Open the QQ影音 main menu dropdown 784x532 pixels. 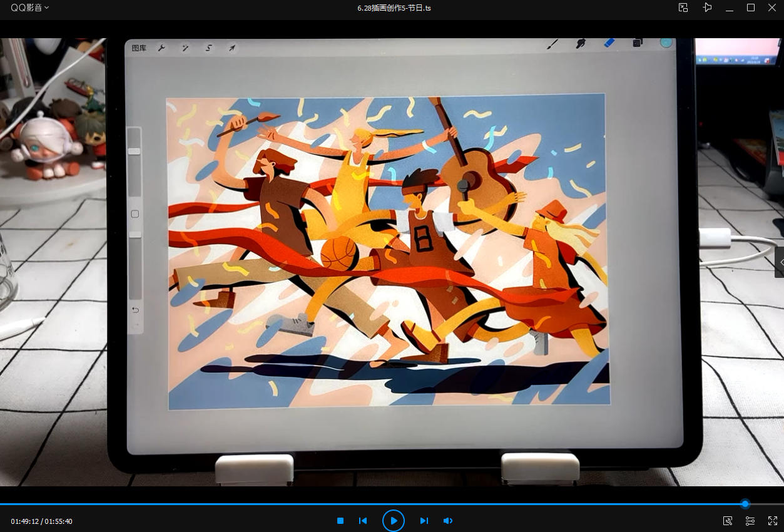pos(29,8)
